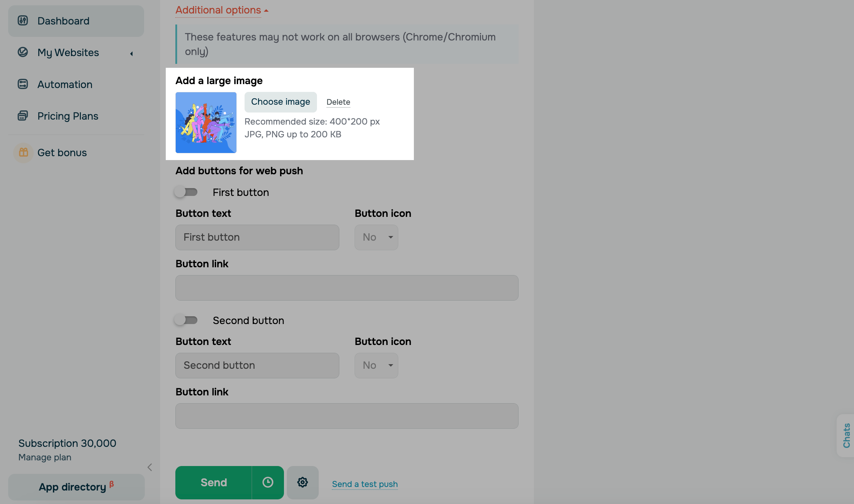Click the uploaded large image thumbnail
Screen dimensions: 854x504
(206, 122)
